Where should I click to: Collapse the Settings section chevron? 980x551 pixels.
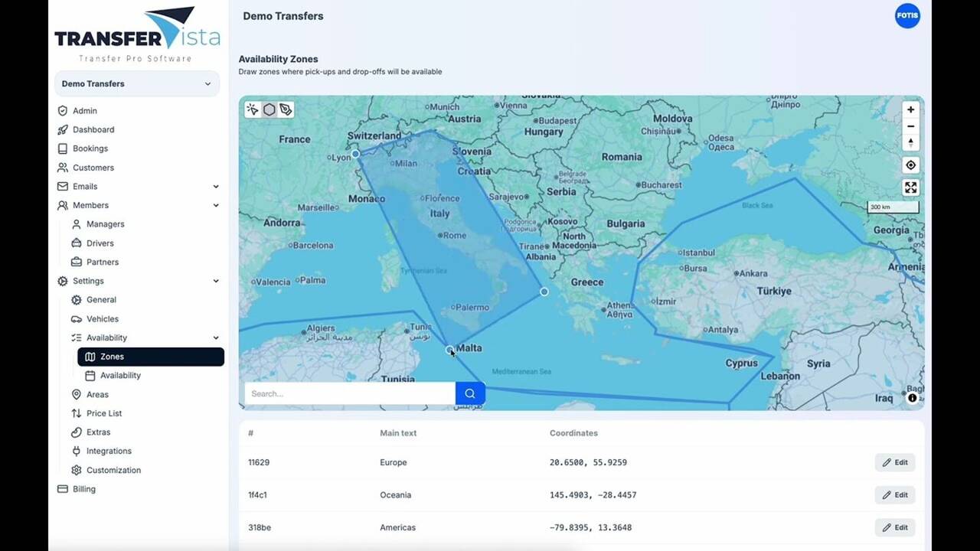pyautogui.click(x=216, y=281)
